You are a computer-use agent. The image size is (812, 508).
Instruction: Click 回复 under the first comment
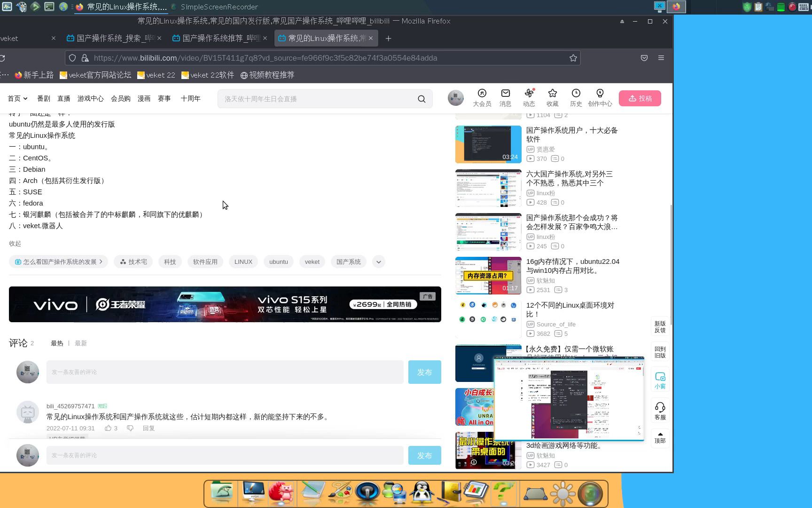tap(149, 428)
